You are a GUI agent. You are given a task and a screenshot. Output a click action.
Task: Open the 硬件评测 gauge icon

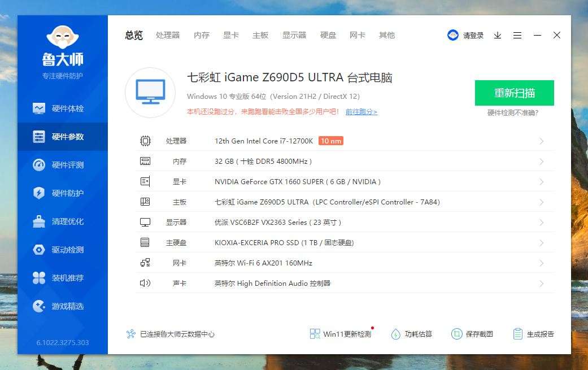[x=39, y=165]
